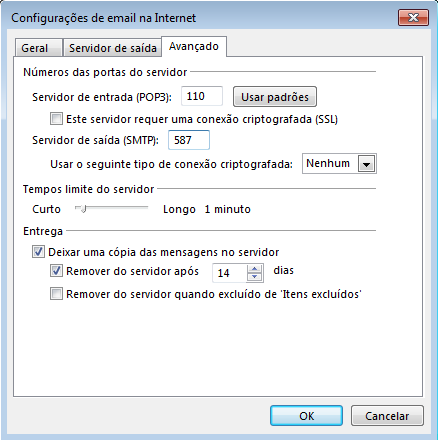Confirm settings with OK button
438x440 pixels.
point(306,416)
